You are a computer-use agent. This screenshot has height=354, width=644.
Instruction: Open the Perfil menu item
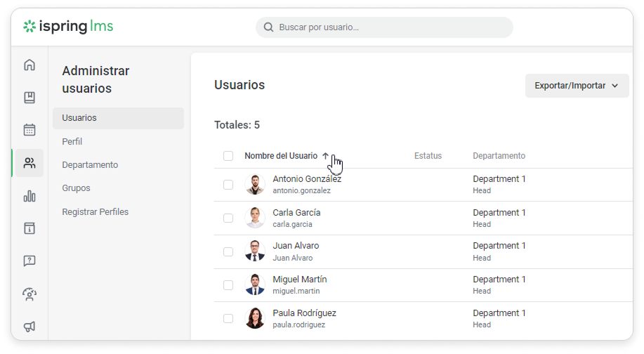tap(72, 141)
